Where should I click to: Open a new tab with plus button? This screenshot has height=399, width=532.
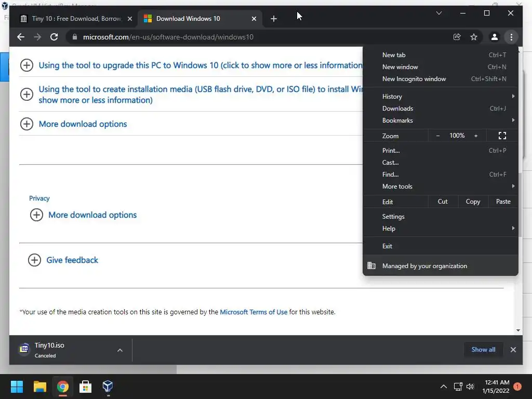[274, 19]
